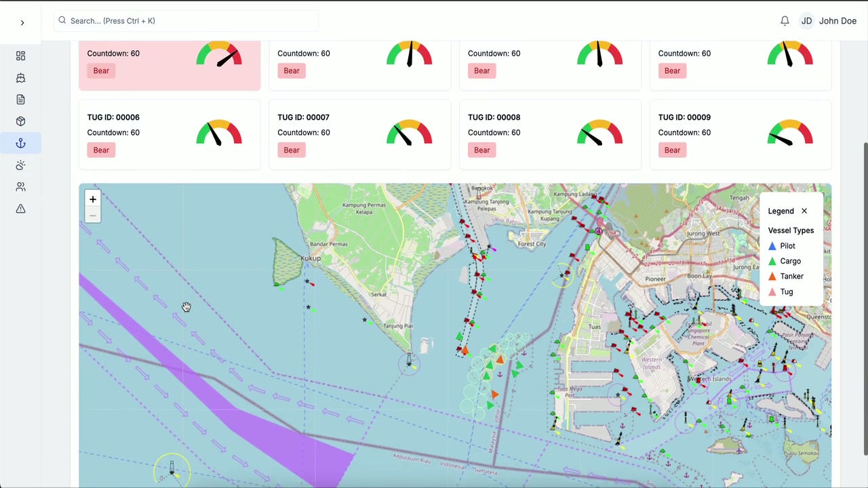Click the green Cargo triangle in legend
The image size is (868, 488).
coord(772,261)
